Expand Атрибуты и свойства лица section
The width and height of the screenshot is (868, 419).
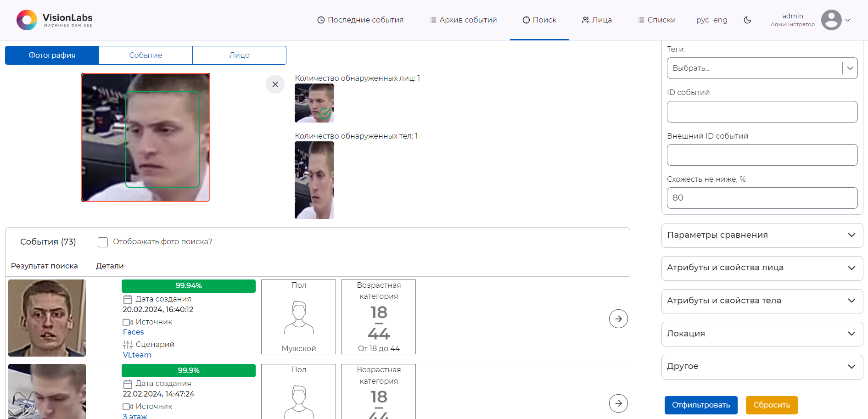(762, 268)
